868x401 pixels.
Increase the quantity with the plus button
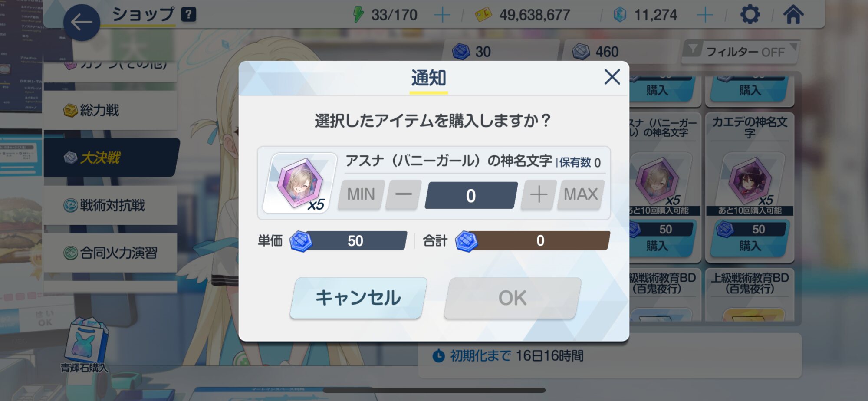click(538, 194)
